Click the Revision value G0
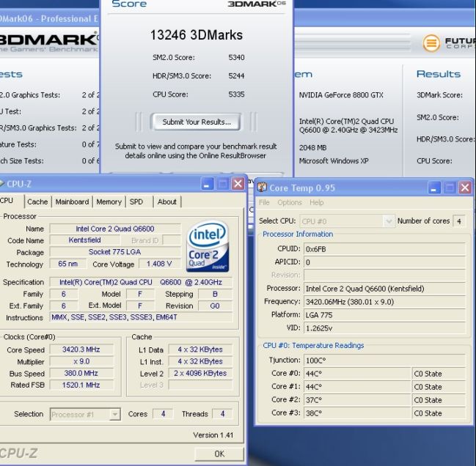The image size is (476, 466). [215, 306]
